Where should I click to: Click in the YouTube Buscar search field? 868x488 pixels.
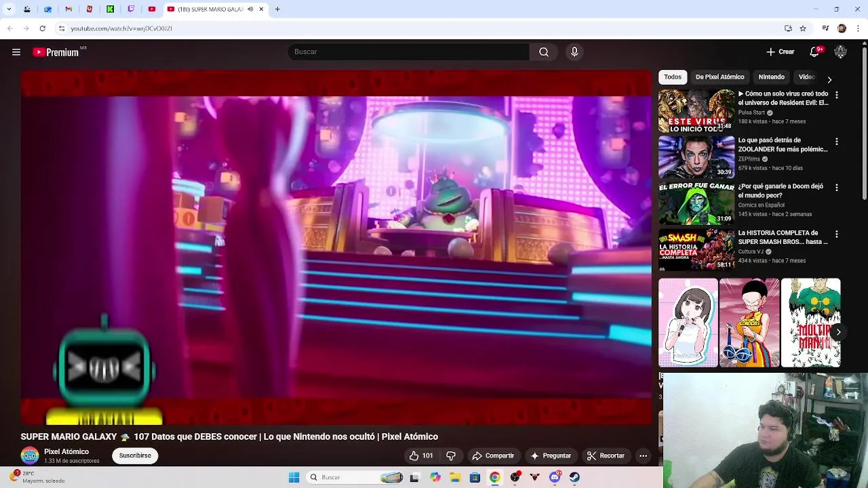coord(408,52)
